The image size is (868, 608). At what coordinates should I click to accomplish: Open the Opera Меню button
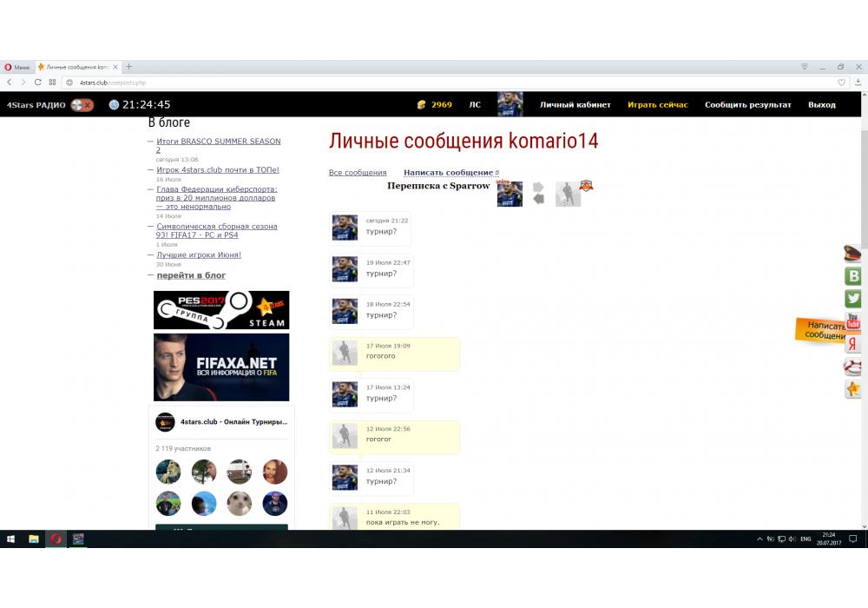pyautogui.click(x=17, y=67)
